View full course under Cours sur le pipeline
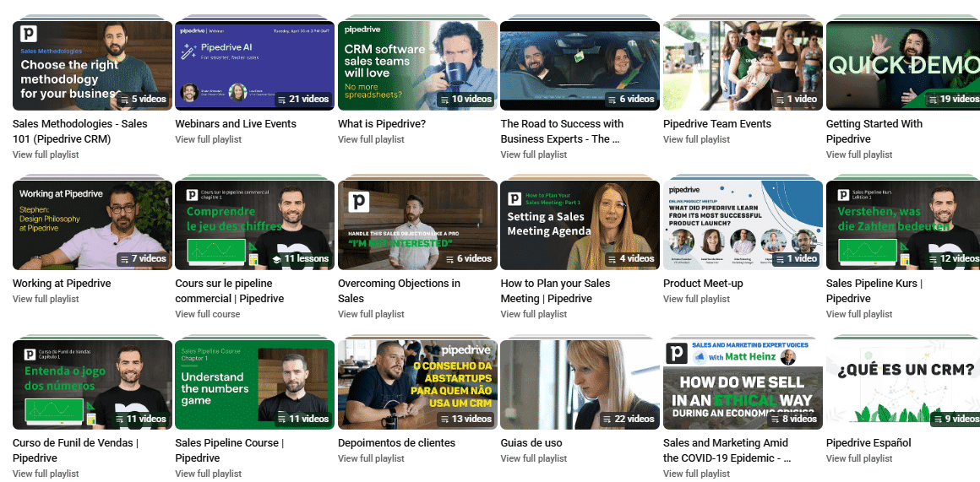 pos(208,314)
